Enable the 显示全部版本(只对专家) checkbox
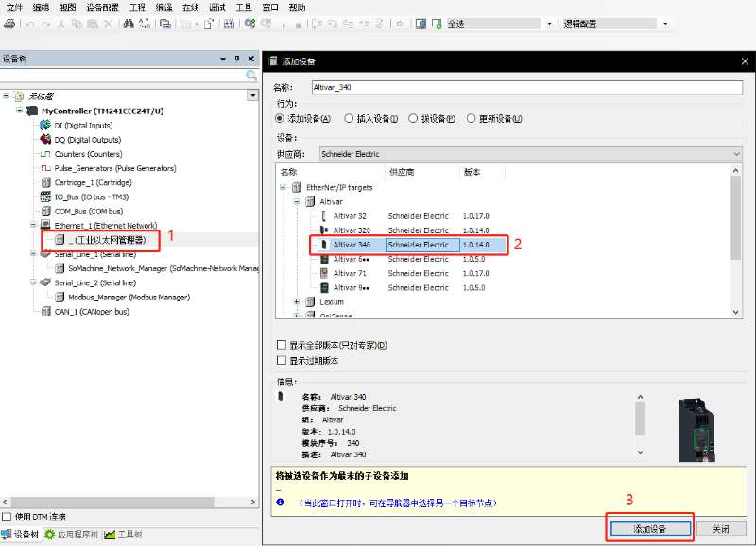The image size is (756, 546). pos(281,345)
